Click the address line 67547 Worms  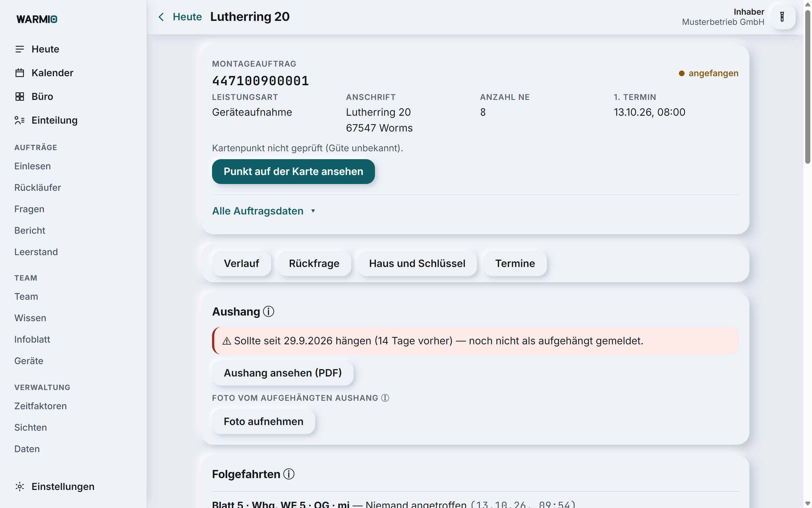379,128
